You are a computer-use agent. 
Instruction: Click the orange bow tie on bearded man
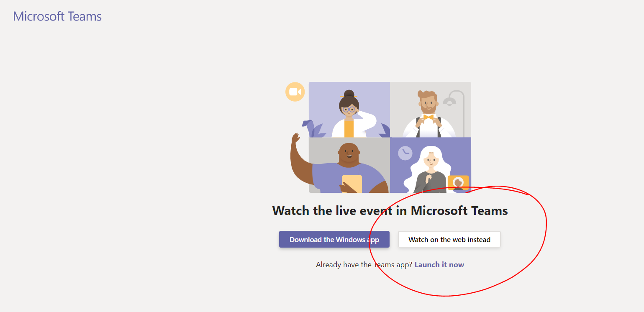pos(428,117)
